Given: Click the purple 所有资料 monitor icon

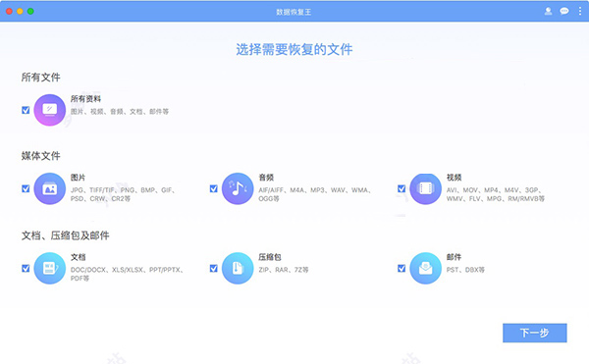Looking at the screenshot, I should tap(50, 110).
